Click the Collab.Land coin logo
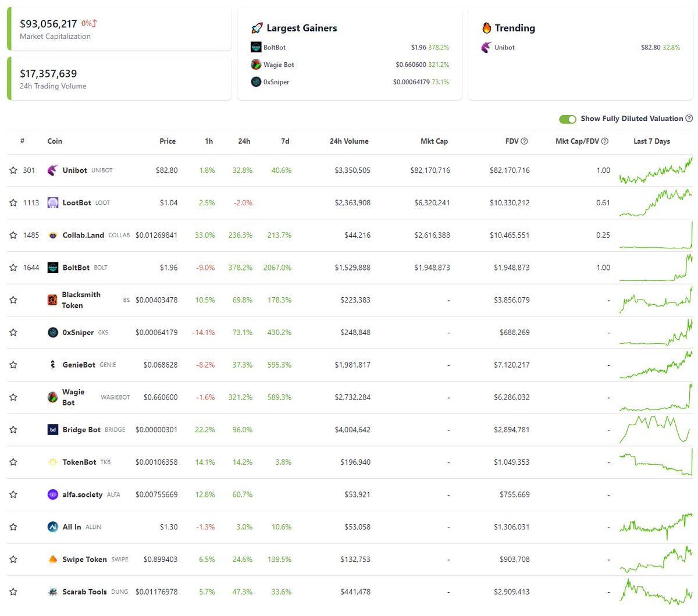 click(x=52, y=235)
